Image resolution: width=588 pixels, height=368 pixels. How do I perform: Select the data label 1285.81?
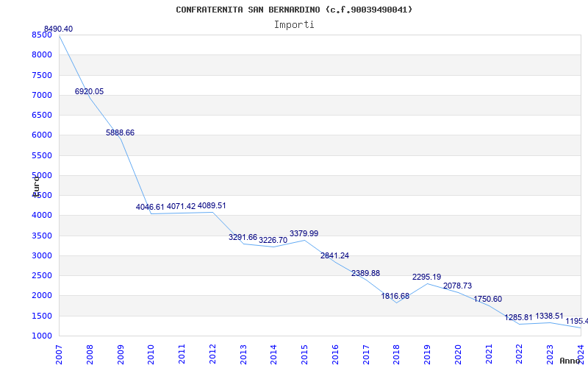point(518,317)
